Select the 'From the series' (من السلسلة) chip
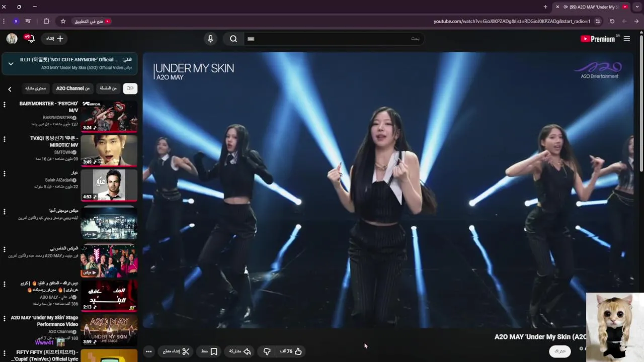This screenshot has width=644, height=362. click(108, 88)
